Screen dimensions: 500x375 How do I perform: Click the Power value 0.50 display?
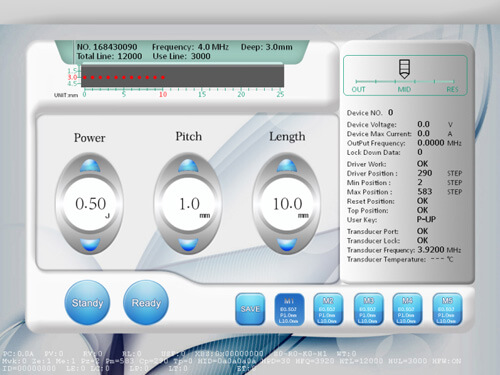pos(90,204)
